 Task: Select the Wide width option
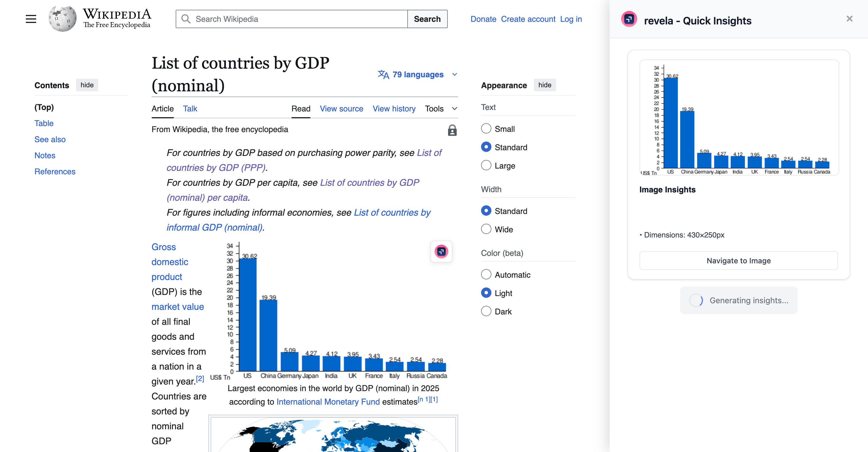(x=486, y=229)
